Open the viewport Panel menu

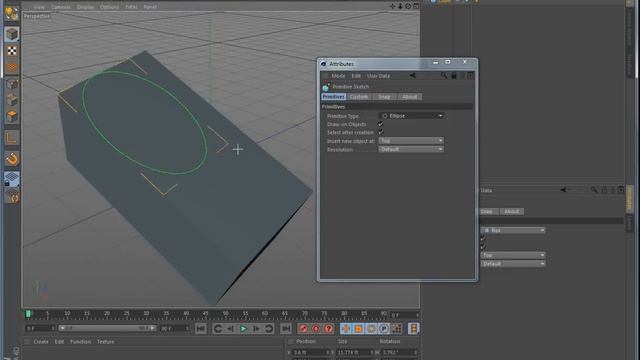tap(150, 7)
